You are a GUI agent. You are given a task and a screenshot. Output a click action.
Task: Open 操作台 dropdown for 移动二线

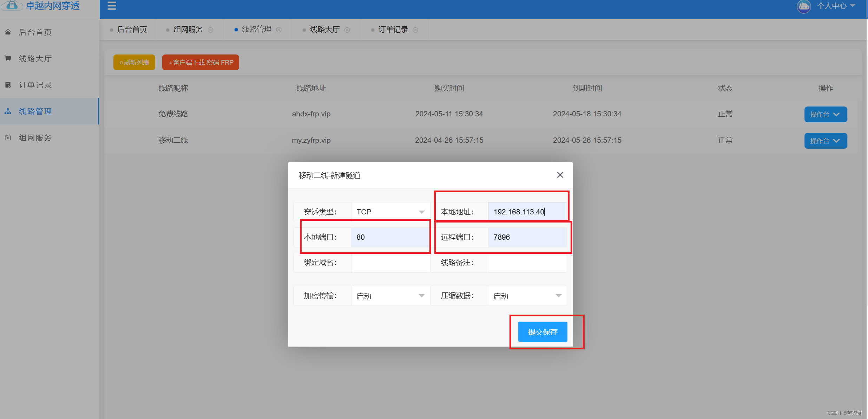pos(826,141)
